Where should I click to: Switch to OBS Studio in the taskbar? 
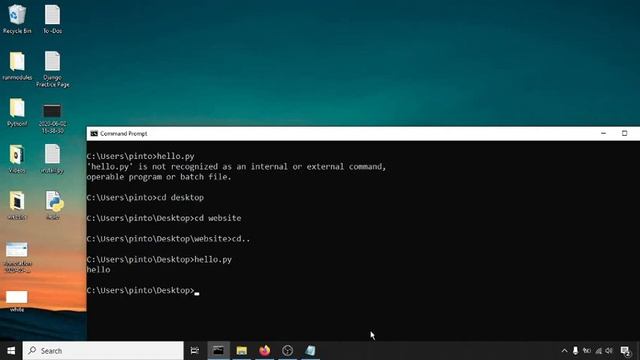click(x=287, y=351)
